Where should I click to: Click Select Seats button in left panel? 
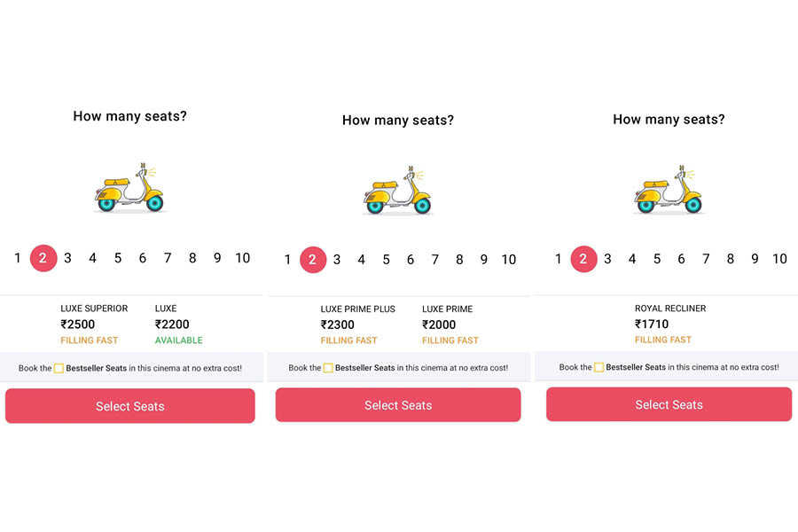pos(129,406)
